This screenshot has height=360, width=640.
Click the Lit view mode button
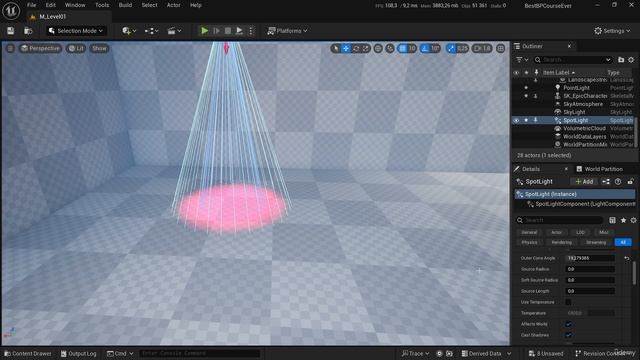point(76,48)
